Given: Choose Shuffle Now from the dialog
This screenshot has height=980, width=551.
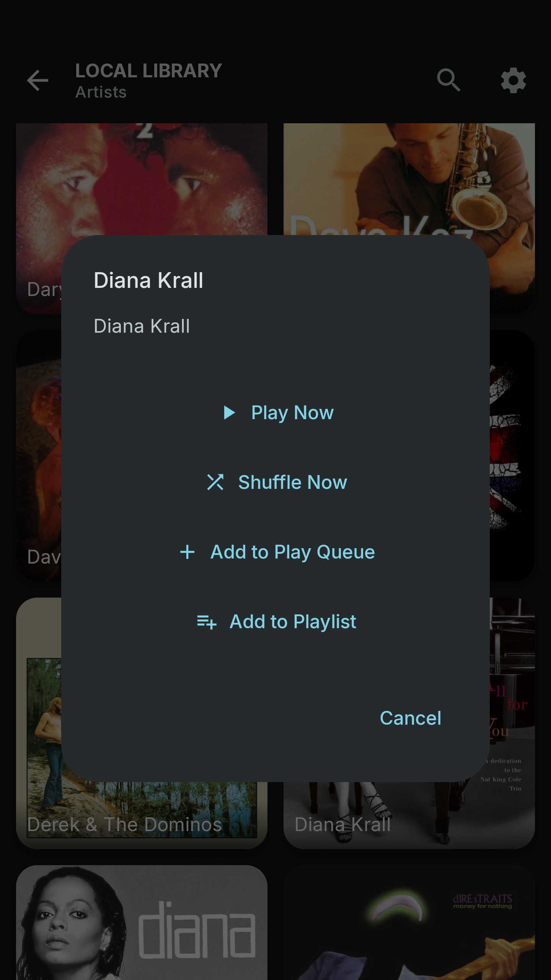Looking at the screenshot, I should pos(293,482).
